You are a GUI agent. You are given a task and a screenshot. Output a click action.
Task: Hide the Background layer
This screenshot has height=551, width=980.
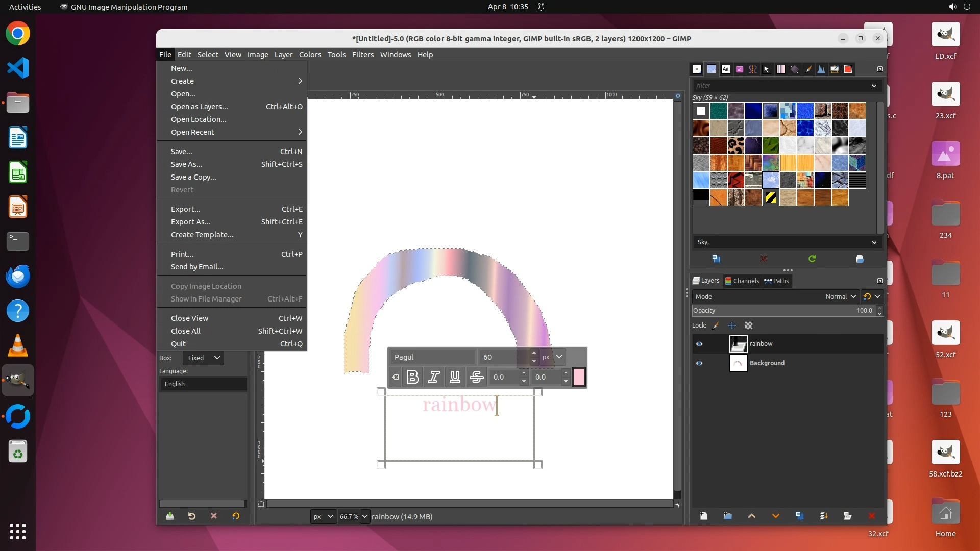(699, 363)
